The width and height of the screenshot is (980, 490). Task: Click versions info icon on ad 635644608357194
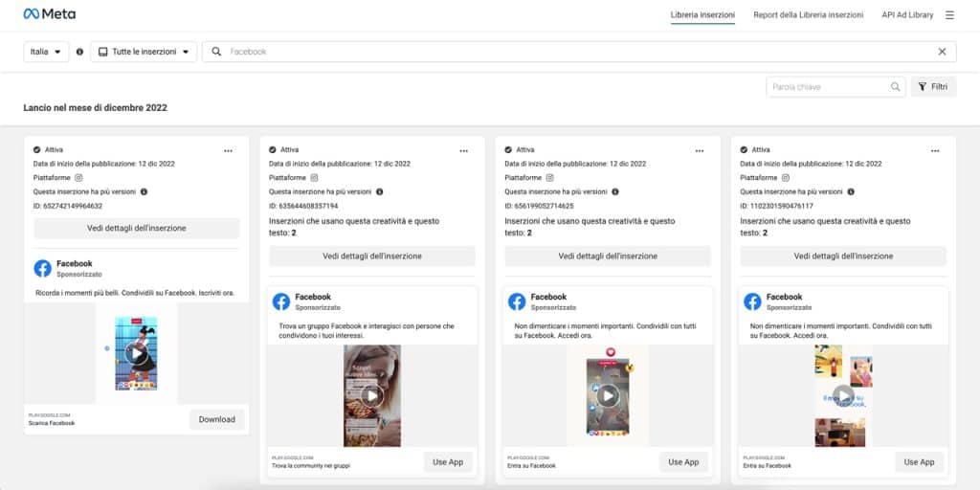pos(379,191)
